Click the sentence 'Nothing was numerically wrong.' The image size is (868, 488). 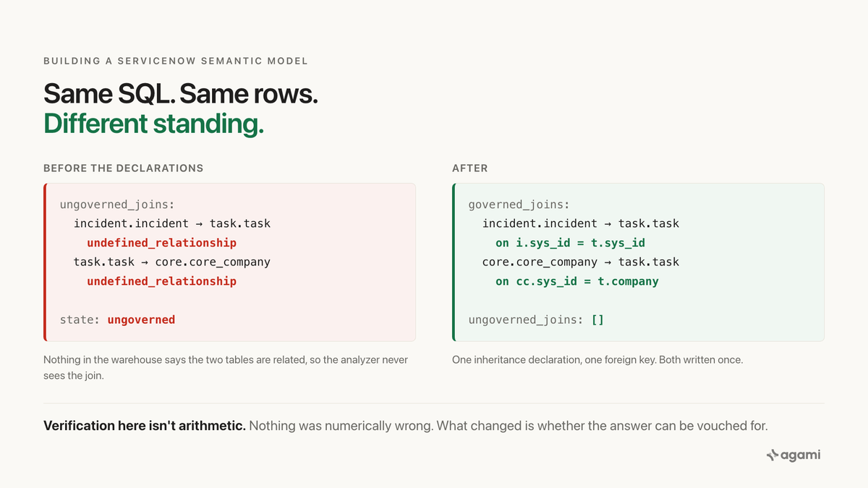pyautogui.click(x=341, y=426)
